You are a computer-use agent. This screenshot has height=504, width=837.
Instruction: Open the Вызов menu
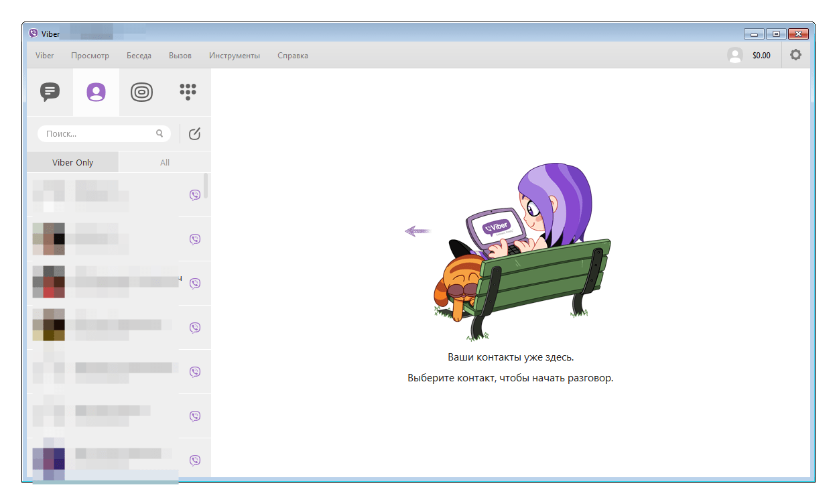pyautogui.click(x=180, y=56)
